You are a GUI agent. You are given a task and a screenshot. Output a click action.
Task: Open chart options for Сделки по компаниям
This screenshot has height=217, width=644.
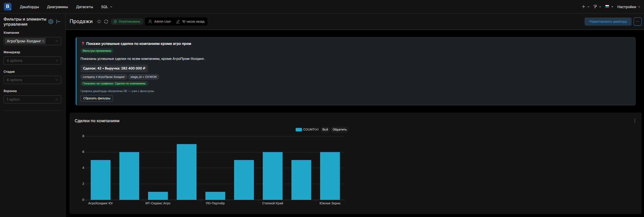635,121
